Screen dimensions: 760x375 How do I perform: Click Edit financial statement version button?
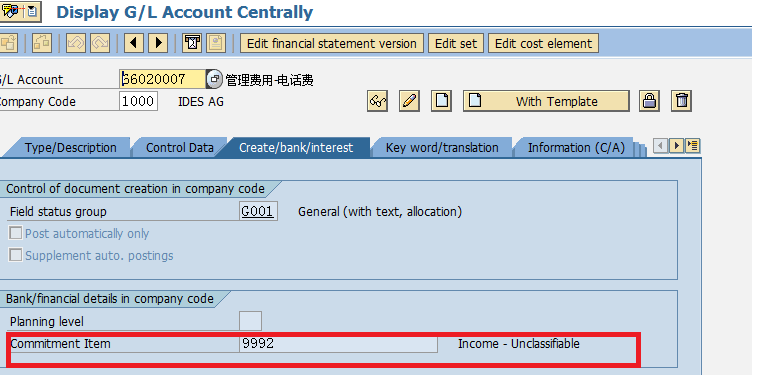332,43
